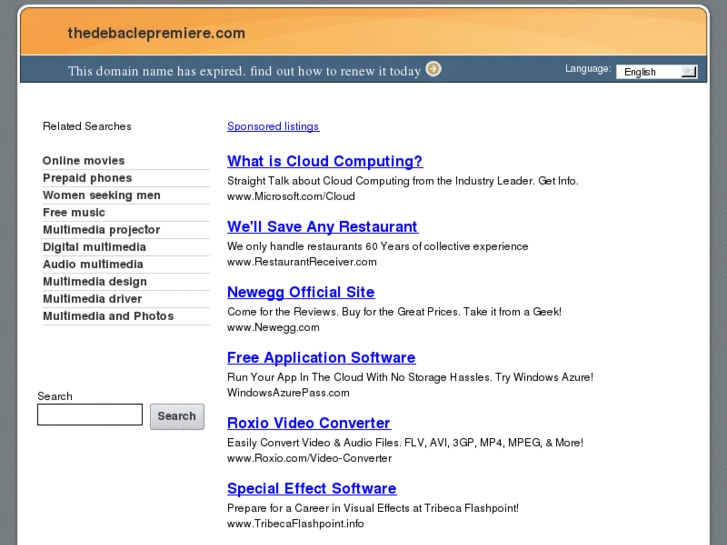The image size is (727, 545).
Task: Select 'Prepaid phones' related search
Action: tap(87, 178)
